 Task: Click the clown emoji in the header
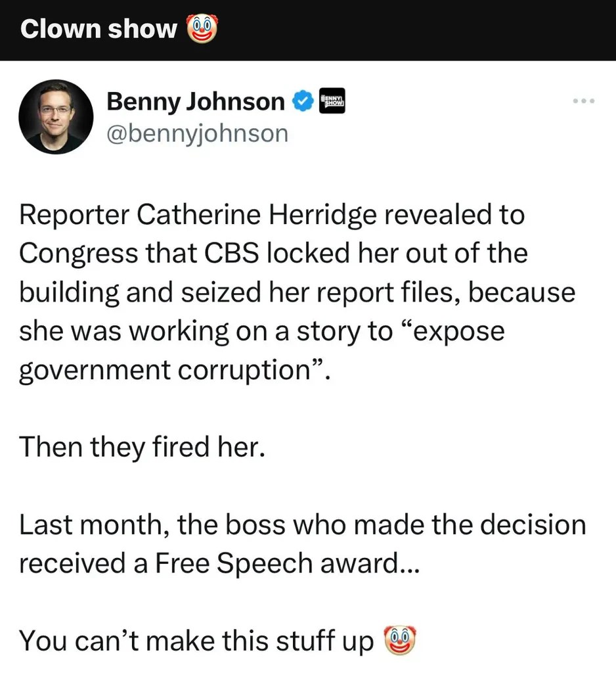(202, 30)
